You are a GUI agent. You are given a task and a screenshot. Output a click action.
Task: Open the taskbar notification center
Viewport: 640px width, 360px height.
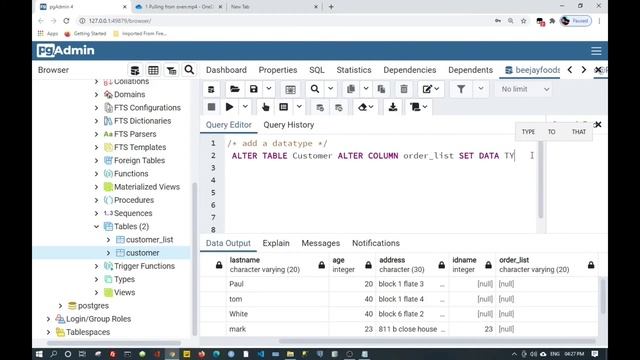[x=595, y=354]
